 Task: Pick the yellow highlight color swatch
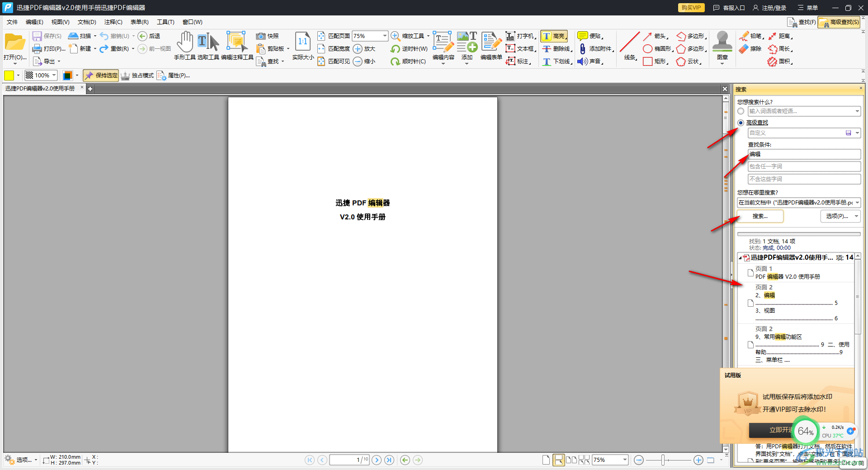pyautogui.click(x=9, y=76)
